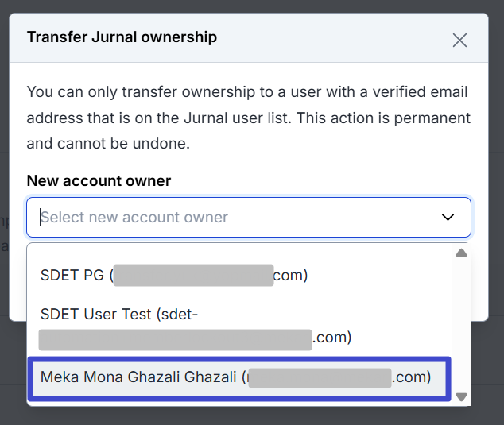This screenshot has width=504, height=425.
Task: Choose SDET PG as new owner
Action: pos(76,275)
